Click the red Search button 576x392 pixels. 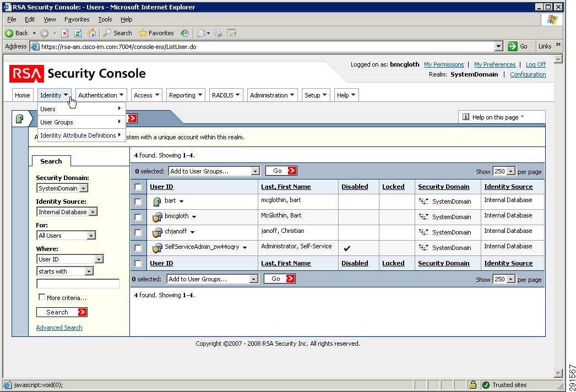62,312
